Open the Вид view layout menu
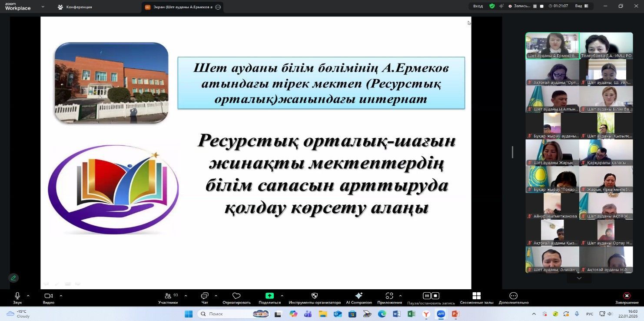Viewport: 644px width, 321px height. [581, 6]
